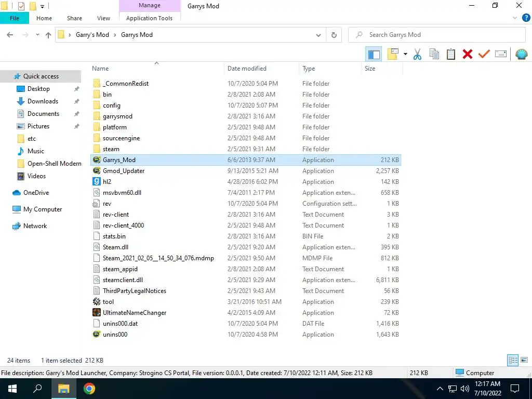Go up one folder level
The image size is (532, 399).
coord(48,35)
